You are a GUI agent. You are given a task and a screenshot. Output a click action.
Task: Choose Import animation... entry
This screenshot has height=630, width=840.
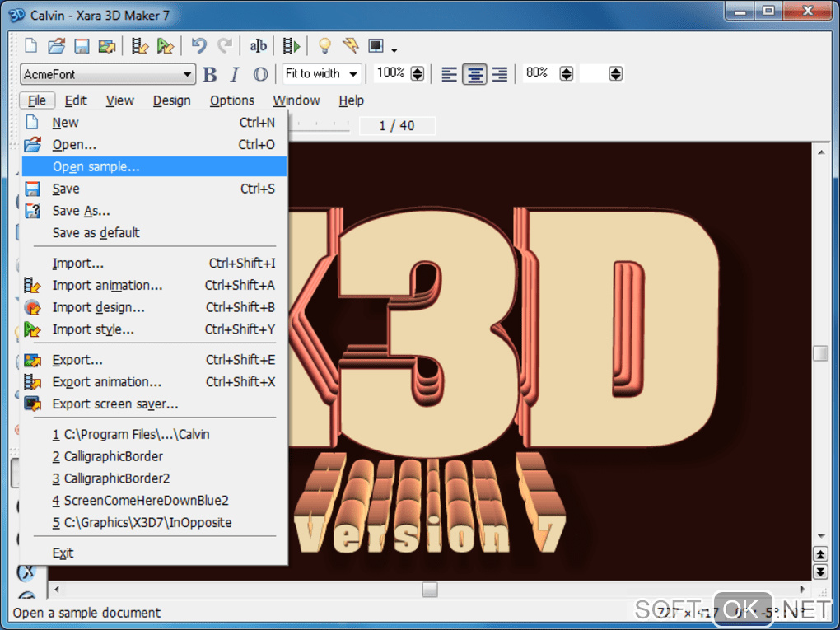[154, 285]
